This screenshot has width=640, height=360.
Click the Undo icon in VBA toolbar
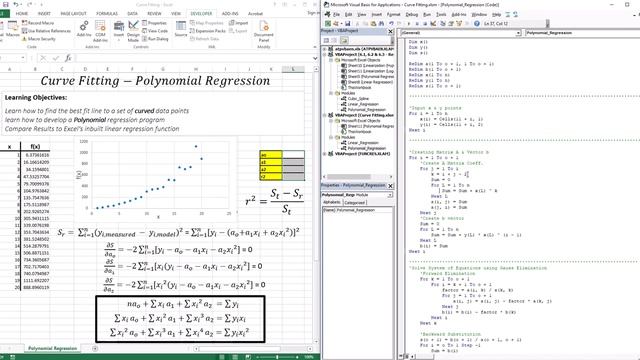coord(391,24)
